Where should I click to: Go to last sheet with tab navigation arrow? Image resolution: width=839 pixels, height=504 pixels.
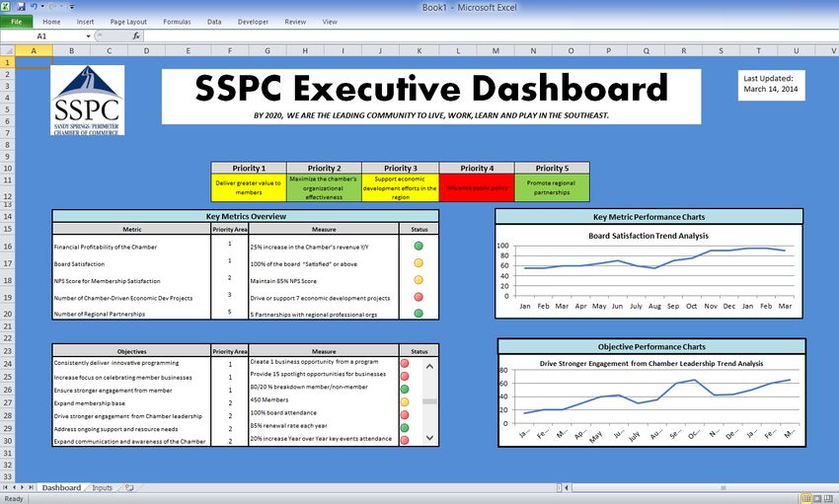(x=31, y=487)
